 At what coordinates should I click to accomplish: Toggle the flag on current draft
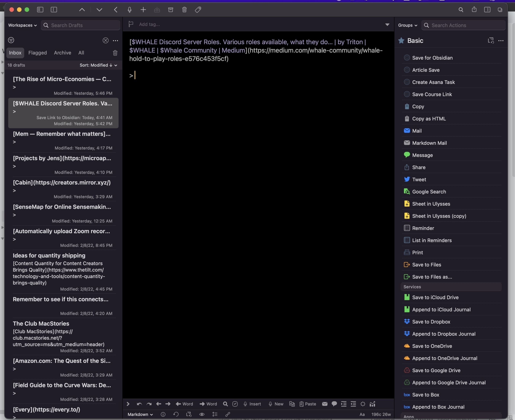point(131,24)
